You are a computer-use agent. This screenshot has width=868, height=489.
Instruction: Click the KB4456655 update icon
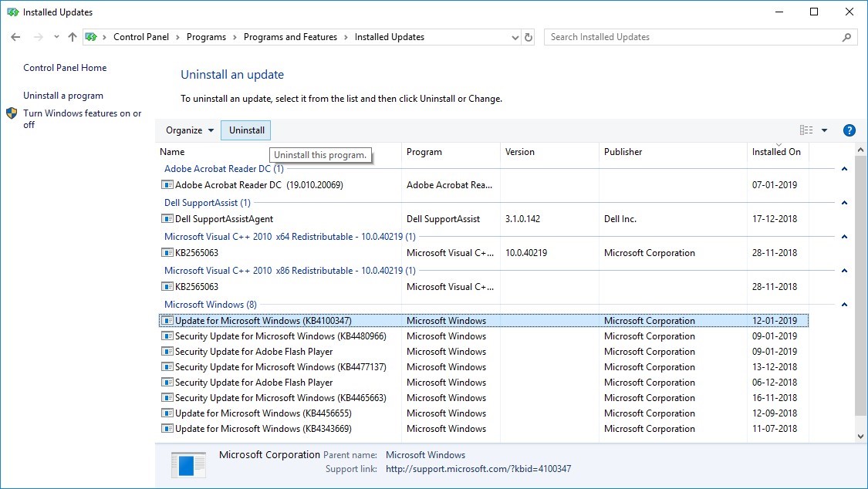[x=167, y=413]
